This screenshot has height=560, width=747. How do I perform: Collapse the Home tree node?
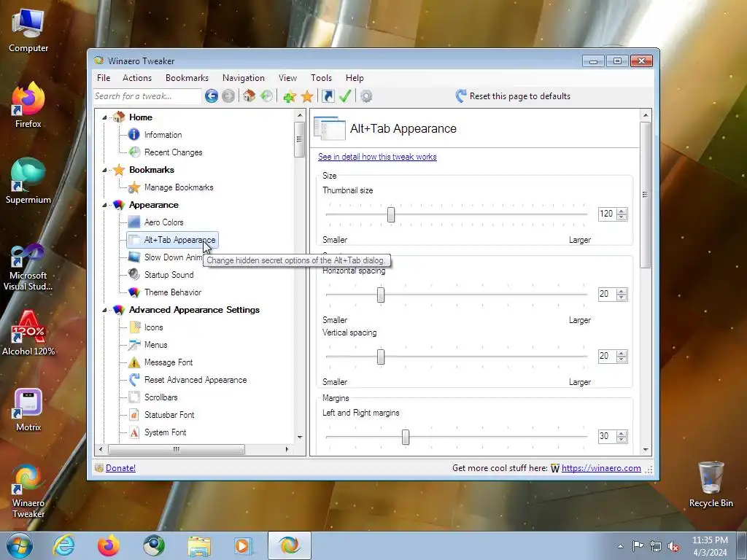click(104, 117)
